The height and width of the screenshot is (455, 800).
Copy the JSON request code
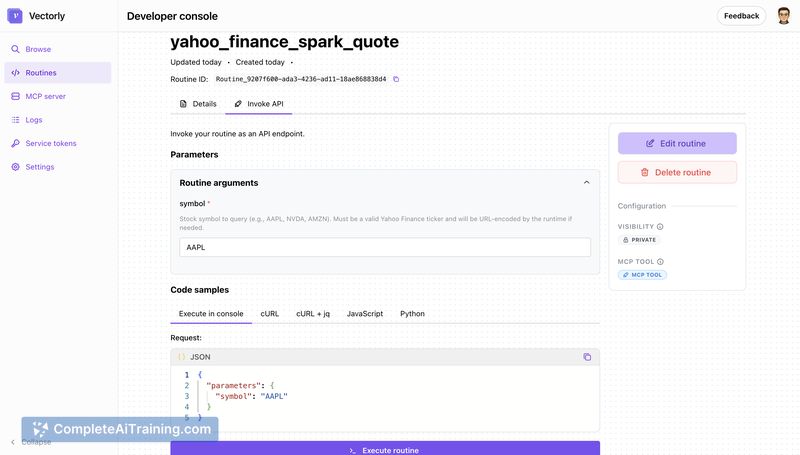[587, 356]
